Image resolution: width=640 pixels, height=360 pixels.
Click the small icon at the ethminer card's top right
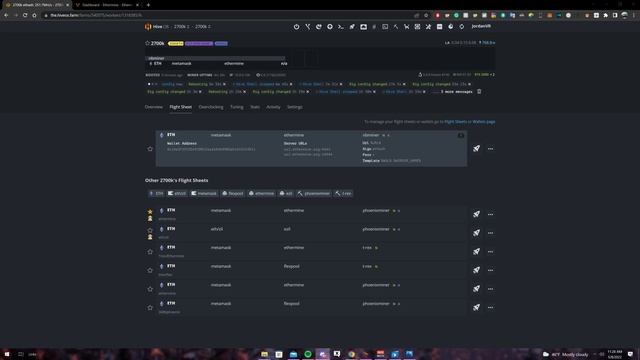(461, 135)
